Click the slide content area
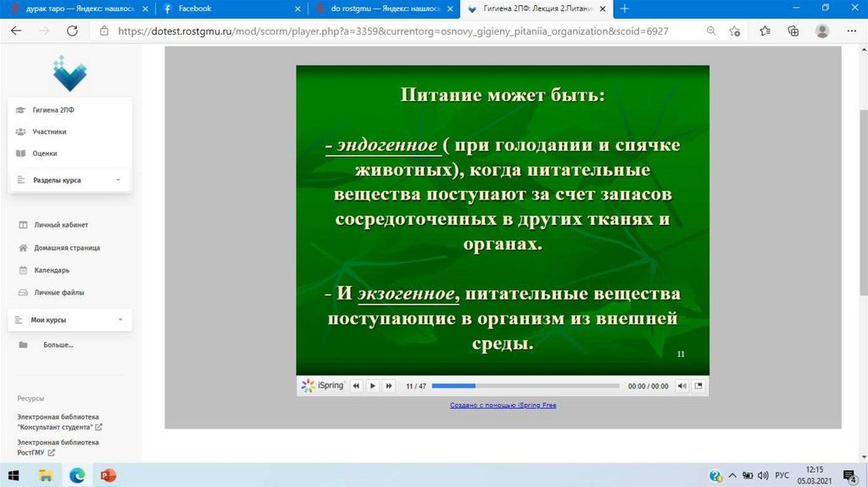Screen dimensions: 868x487 point(503,220)
